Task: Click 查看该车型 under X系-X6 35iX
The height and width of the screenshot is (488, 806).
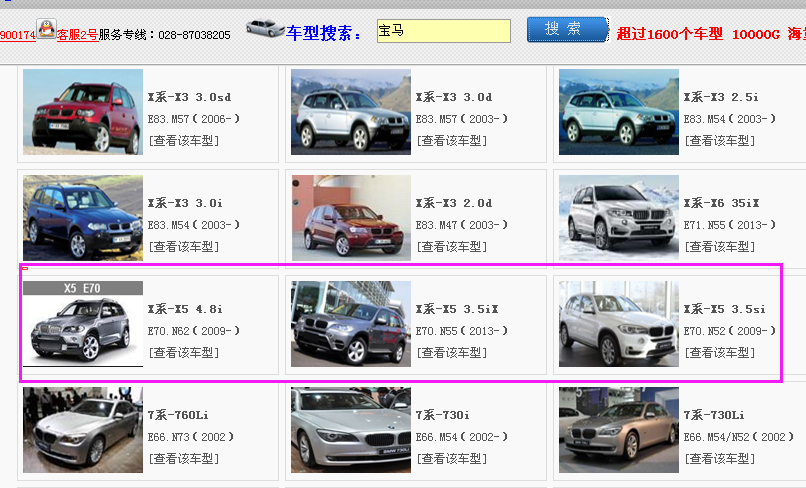Action: tap(720, 247)
